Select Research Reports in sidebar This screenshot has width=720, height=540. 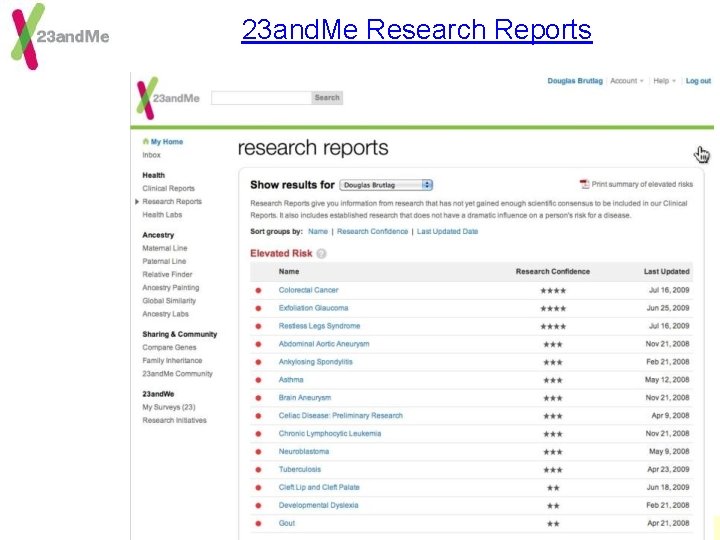coord(172,202)
